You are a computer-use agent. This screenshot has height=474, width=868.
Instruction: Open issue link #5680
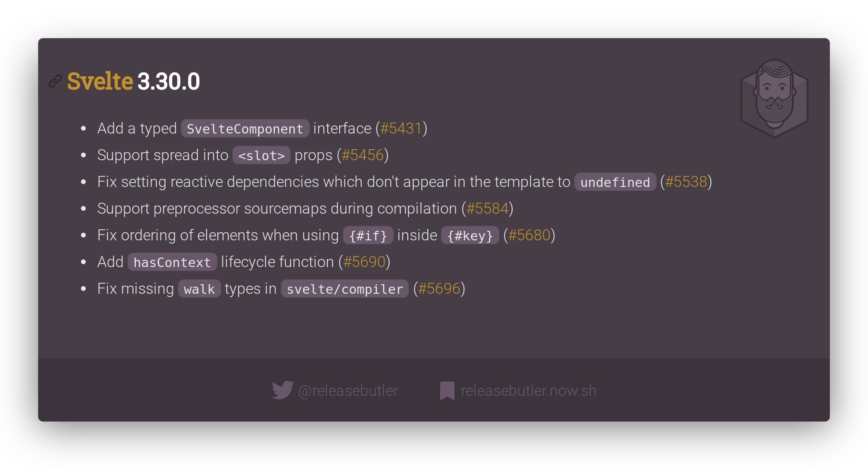pos(529,235)
